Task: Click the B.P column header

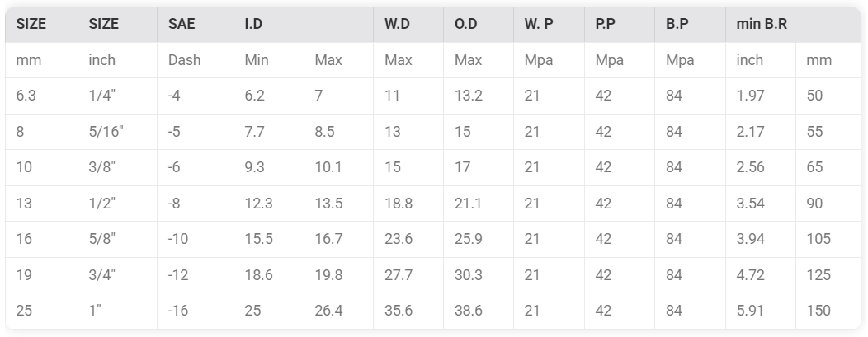Action: tap(691, 25)
